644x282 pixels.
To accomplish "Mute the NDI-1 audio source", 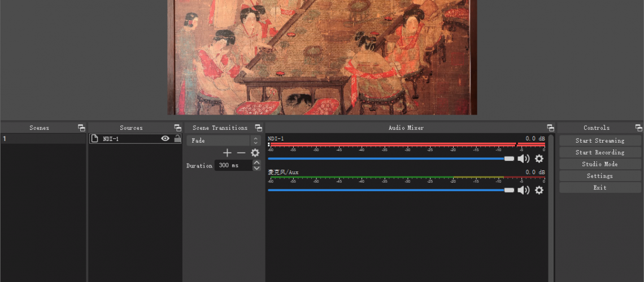I will (523, 158).
